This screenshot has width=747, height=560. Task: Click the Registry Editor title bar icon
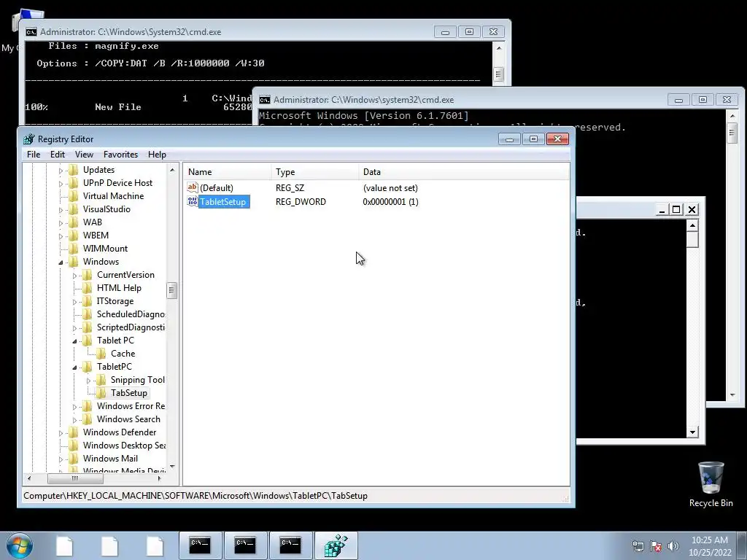[29, 139]
